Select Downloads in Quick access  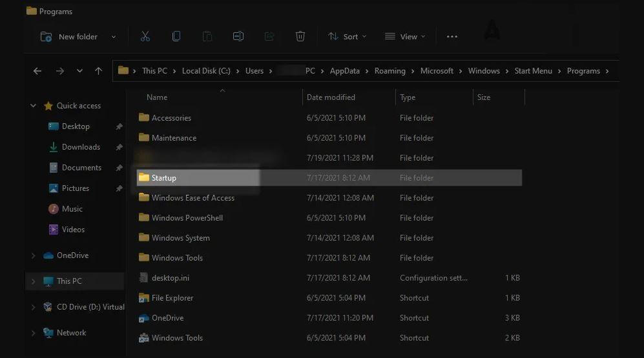coord(81,147)
